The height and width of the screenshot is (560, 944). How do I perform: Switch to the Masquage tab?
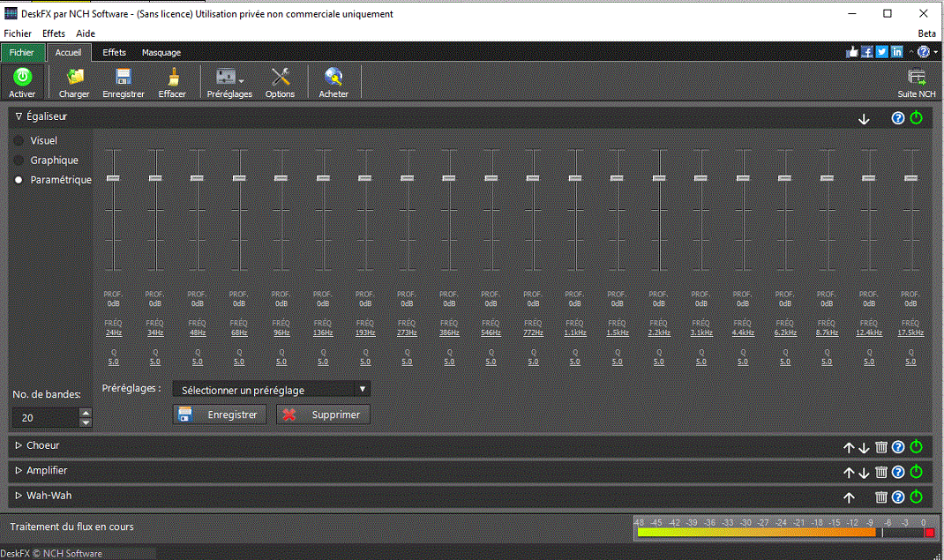click(x=161, y=52)
